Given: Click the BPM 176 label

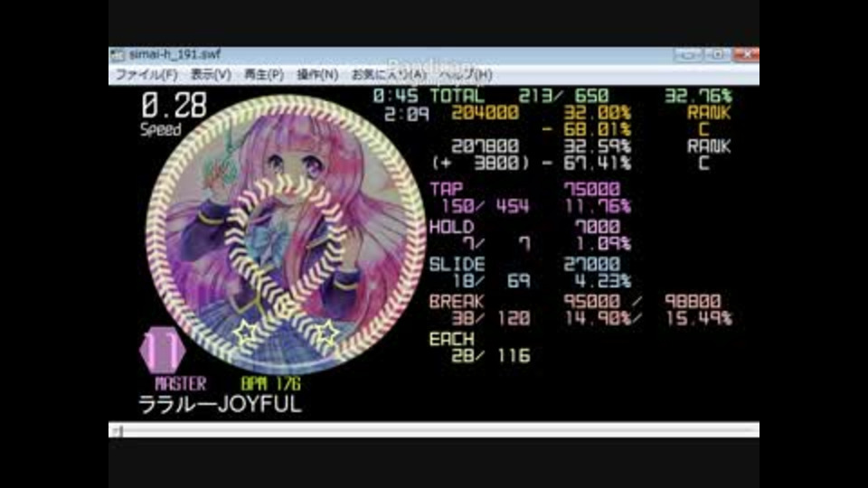Looking at the screenshot, I should [270, 383].
